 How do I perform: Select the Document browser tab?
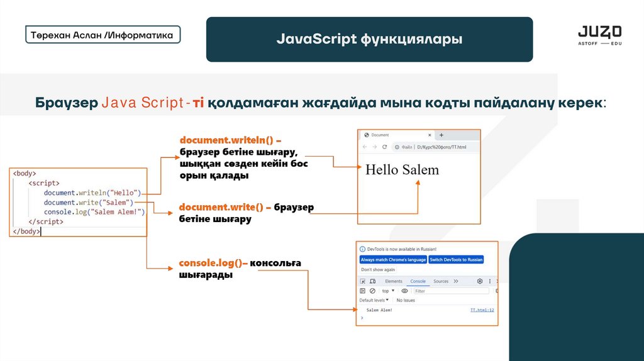pyautogui.click(x=397, y=135)
